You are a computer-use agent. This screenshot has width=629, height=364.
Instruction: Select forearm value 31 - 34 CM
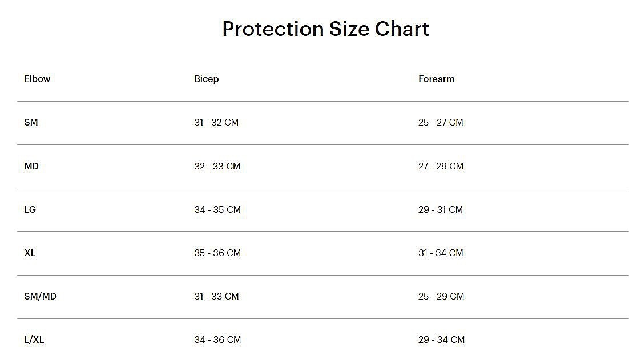(x=441, y=253)
